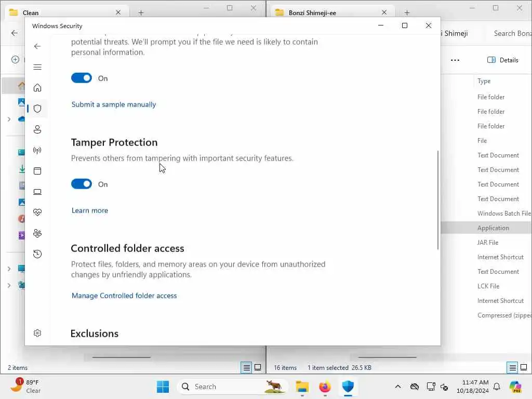Image resolution: width=532 pixels, height=399 pixels.
Task: Add new tab in Bonzi Shimeji-ee window
Action: point(407,13)
